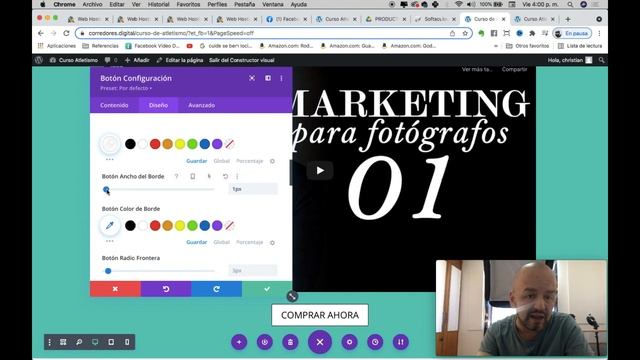Click the Botón Radio Frontera slider handle
Screen dimensions: 640x360
point(108,271)
